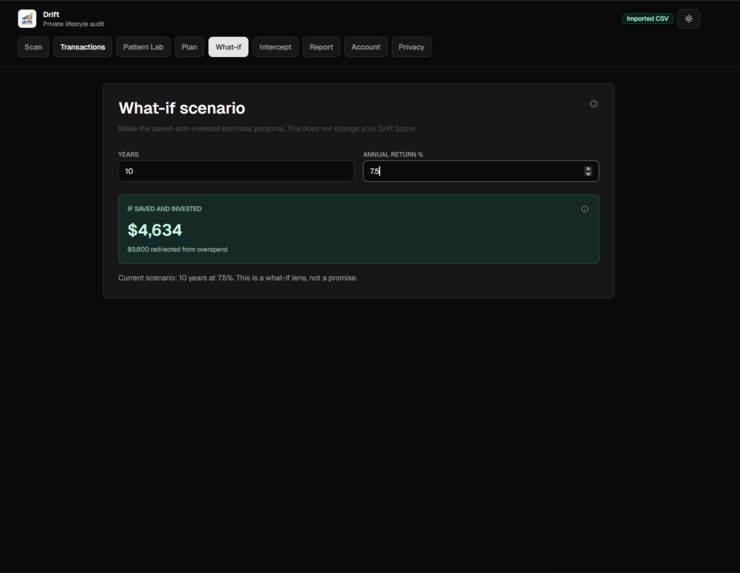
Task: Click the "Private lifestyle audit" subtitle
Action: click(74, 24)
